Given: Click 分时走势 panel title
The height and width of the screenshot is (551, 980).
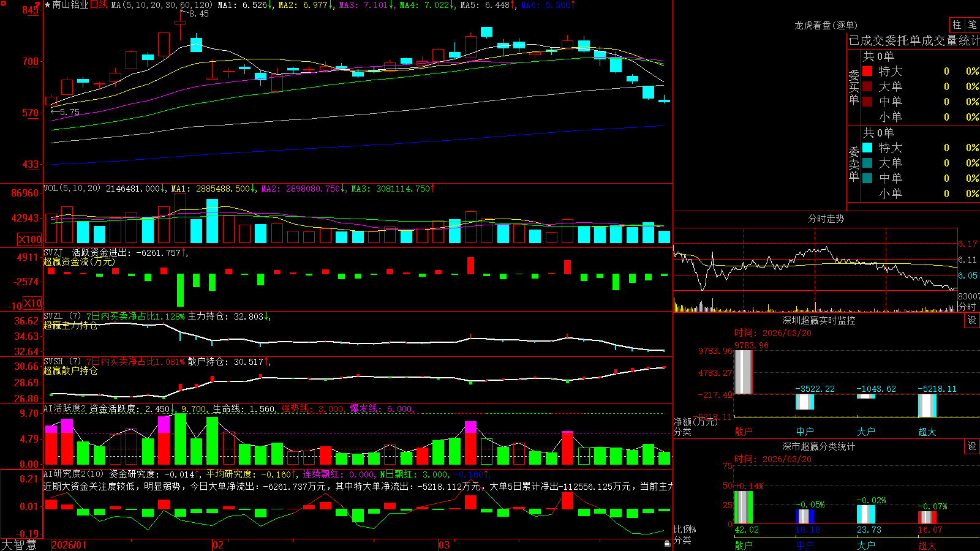Looking at the screenshot, I should click(x=826, y=219).
